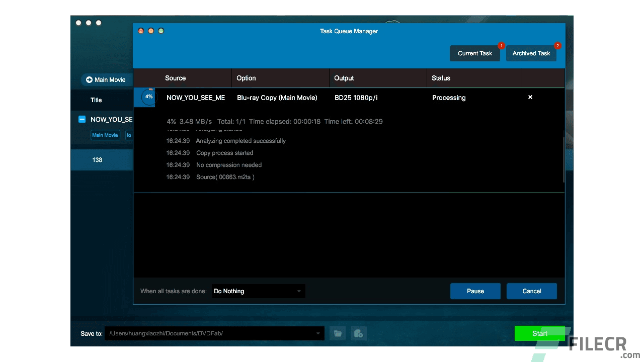Screen dimensions: 644x362
Task: Click the Option column header
Action: coord(247,78)
